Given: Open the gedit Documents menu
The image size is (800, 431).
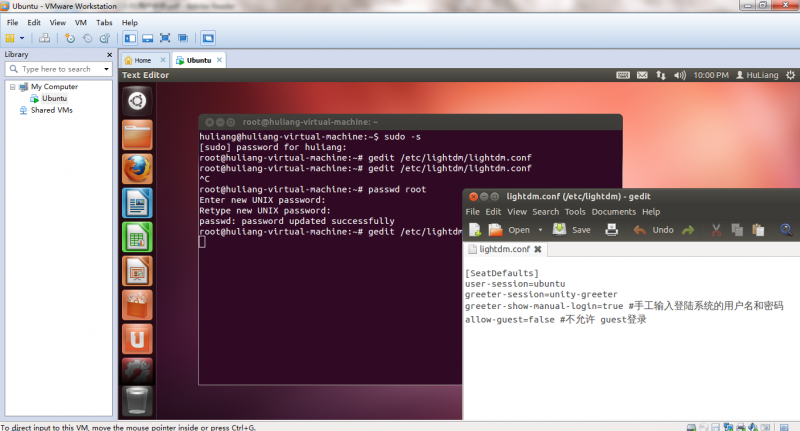Looking at the screenshot, I should coord(614,212).
